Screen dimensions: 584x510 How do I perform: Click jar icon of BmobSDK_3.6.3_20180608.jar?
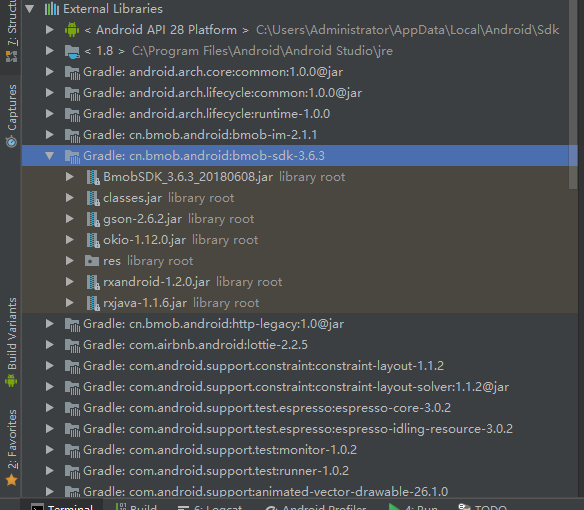[x=93, y=177]
